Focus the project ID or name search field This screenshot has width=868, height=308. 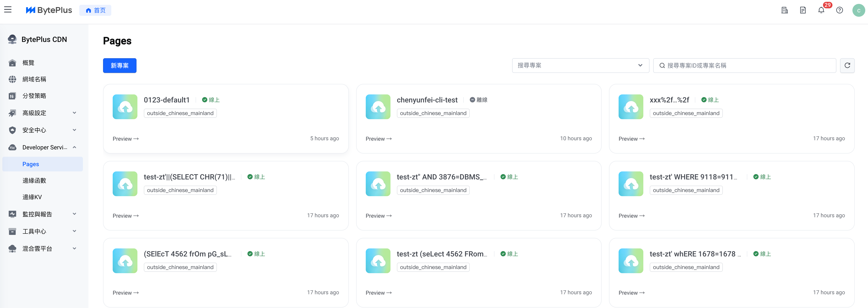[748, 66]
